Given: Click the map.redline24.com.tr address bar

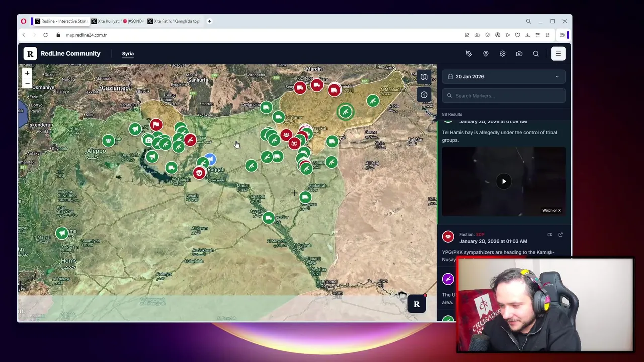Looking at the screenshot, I should (87, 35).
